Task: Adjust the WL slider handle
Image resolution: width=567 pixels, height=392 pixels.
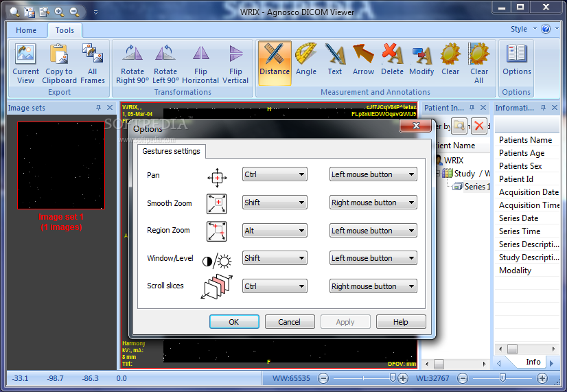Action: click(502, 378)
